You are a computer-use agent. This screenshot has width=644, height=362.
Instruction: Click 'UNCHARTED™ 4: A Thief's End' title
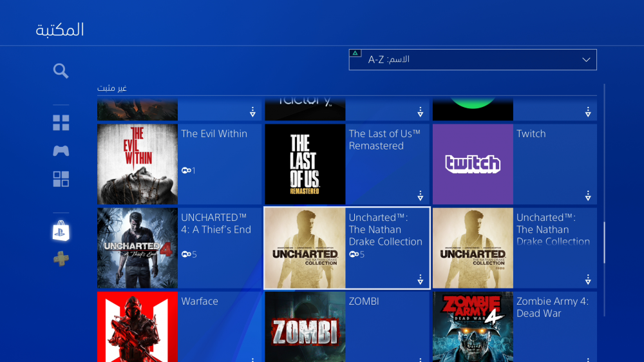[216, 224]
